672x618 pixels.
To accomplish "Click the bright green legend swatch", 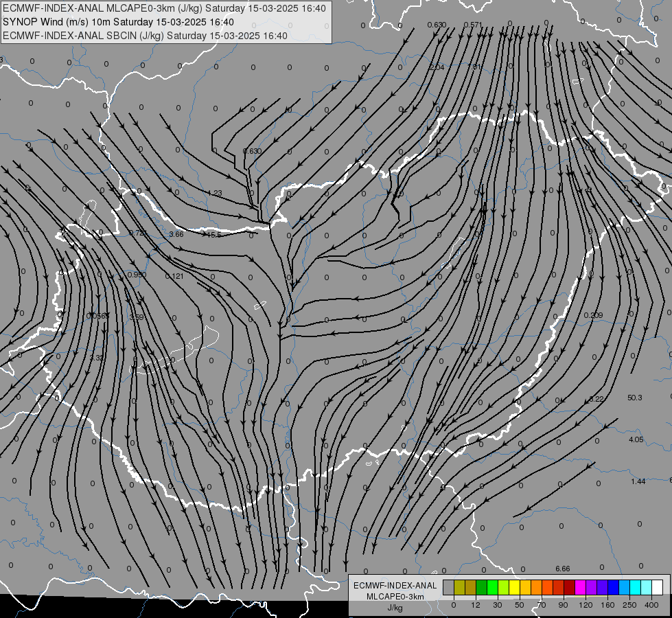I will tap(492, 587).
